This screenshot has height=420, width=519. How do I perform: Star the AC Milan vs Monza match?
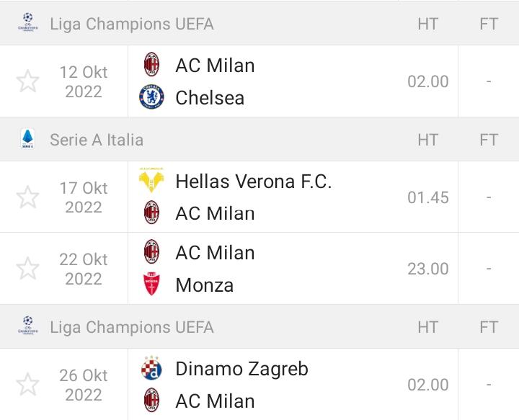coord(27,269)
